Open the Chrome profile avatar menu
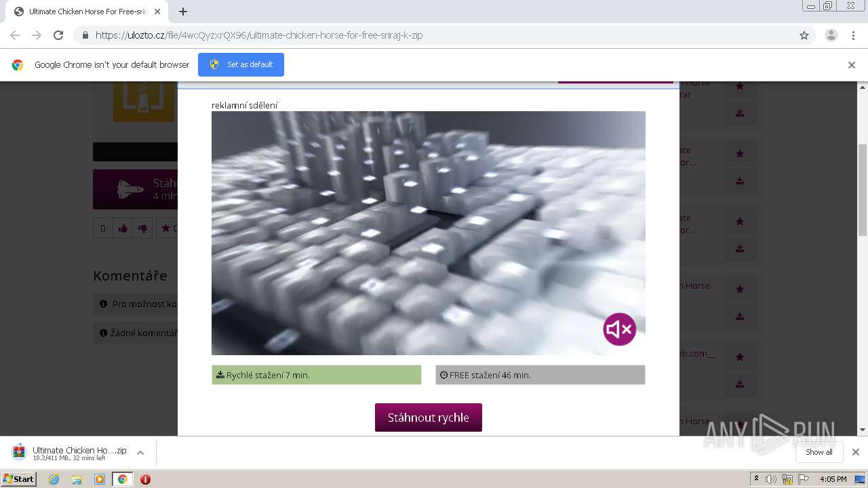 pos(831,35)
